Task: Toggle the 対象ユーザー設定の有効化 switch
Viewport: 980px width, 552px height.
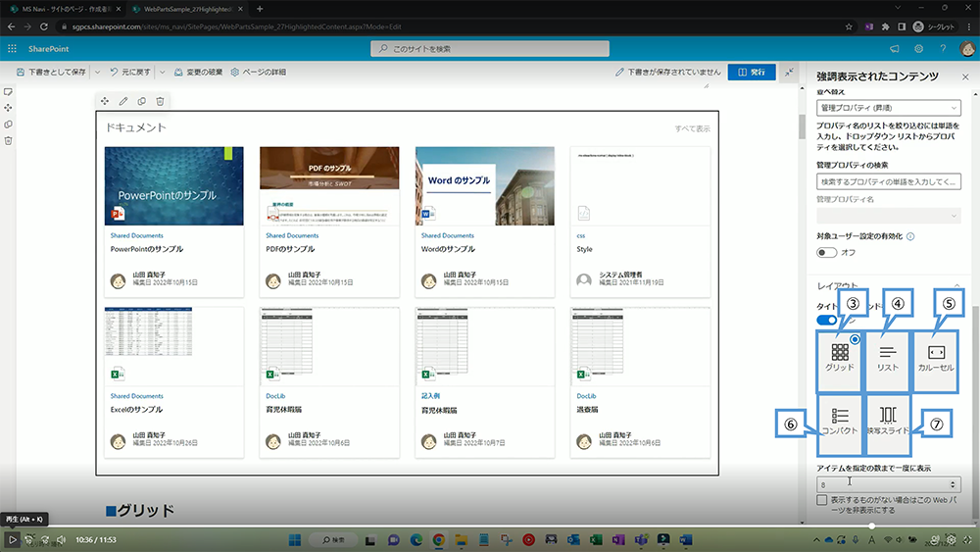Action: pyautogui.click(x=826, y=253)
